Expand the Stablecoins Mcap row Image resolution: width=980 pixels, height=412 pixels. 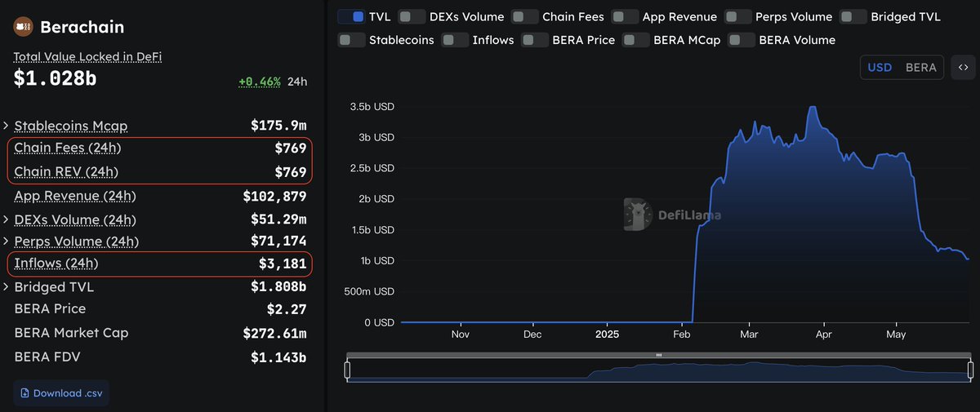[x=7, y=126]
